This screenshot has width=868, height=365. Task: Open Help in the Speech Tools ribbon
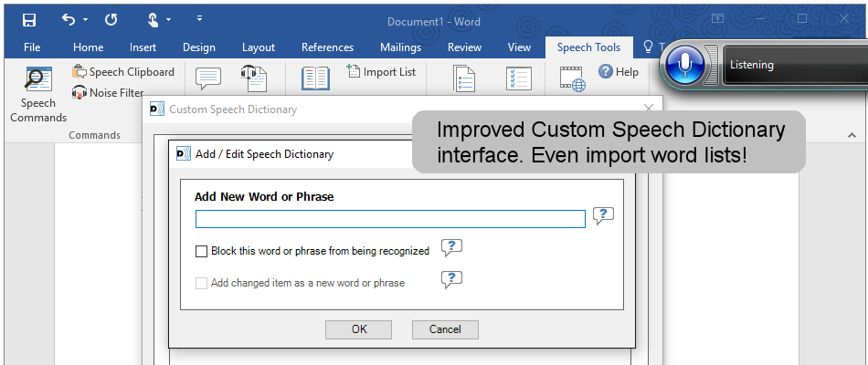619,72
